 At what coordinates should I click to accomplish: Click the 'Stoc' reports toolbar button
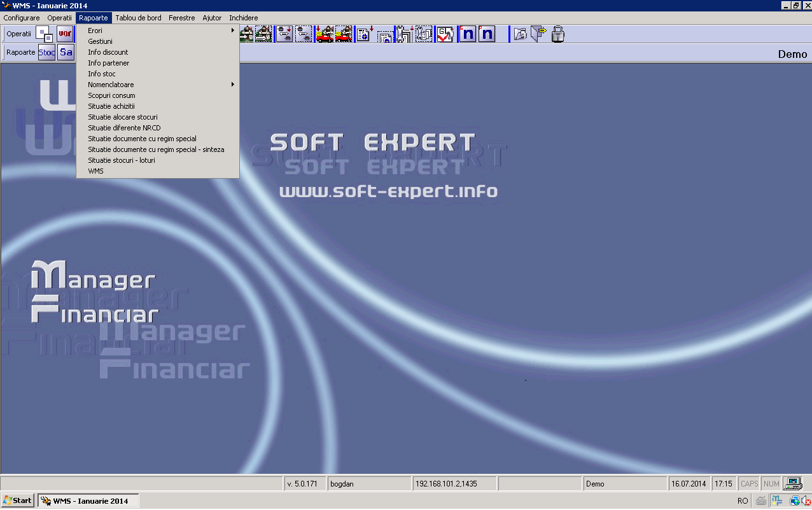pos(46,53)
